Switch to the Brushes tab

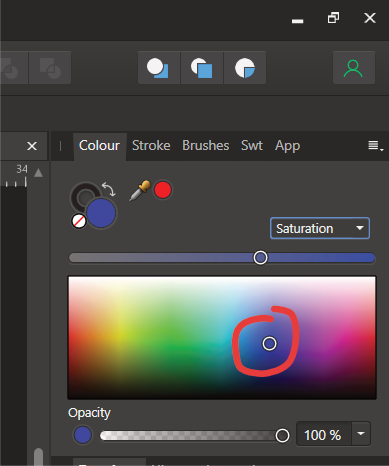(x=206, y=146)
